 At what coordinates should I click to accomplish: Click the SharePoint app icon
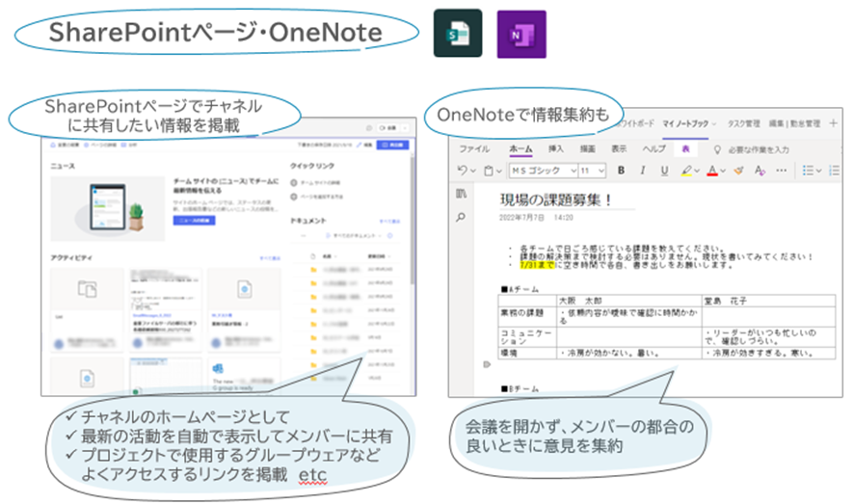point(458,33)
